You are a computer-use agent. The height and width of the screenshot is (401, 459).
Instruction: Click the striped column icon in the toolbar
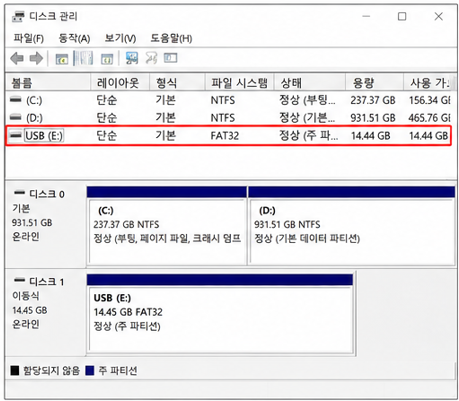pos(83,59)
